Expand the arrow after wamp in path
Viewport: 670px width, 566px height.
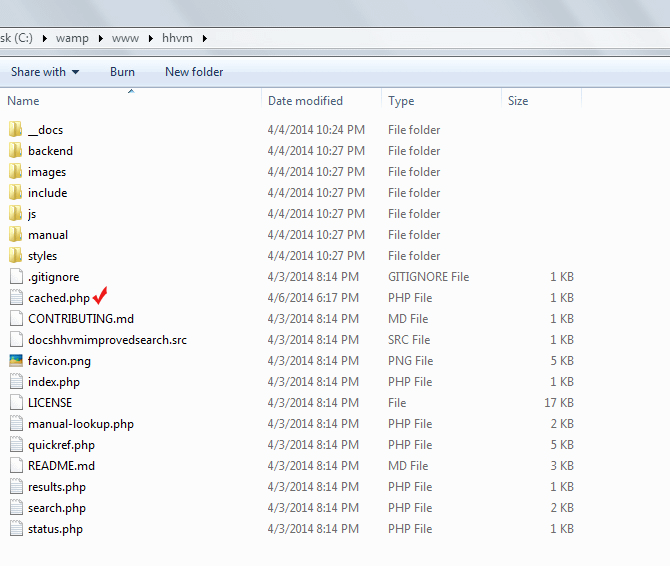tap(101, 38)
